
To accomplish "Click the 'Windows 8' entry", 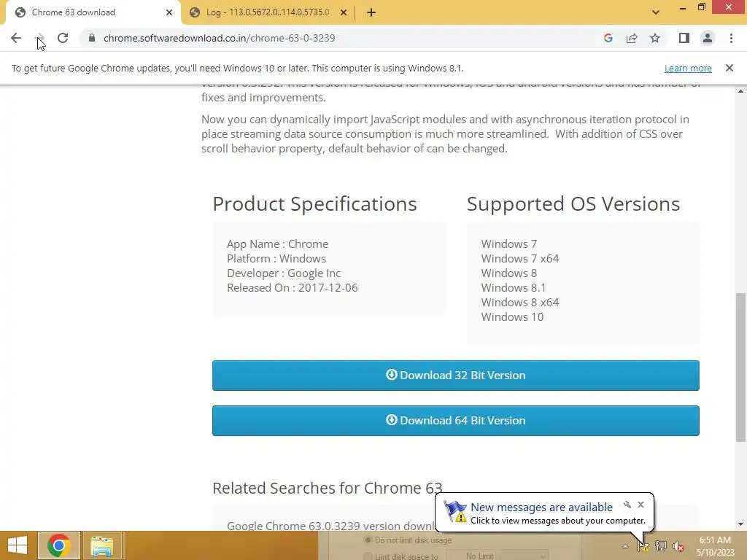I will tap(508, 273).
